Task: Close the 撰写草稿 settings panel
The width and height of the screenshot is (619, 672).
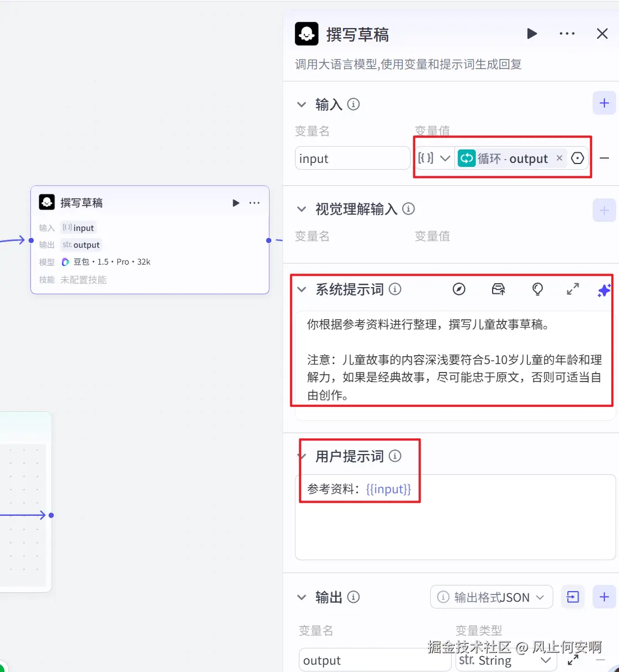Action: tap(602, 33)
